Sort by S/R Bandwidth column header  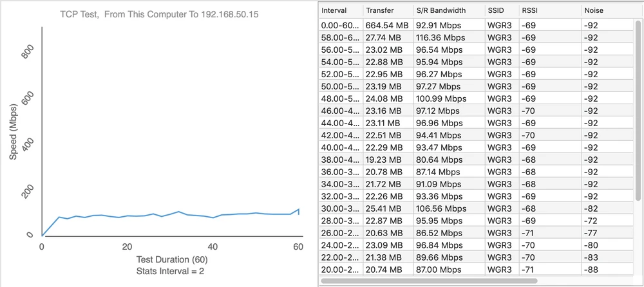click(x=448, y=11)
